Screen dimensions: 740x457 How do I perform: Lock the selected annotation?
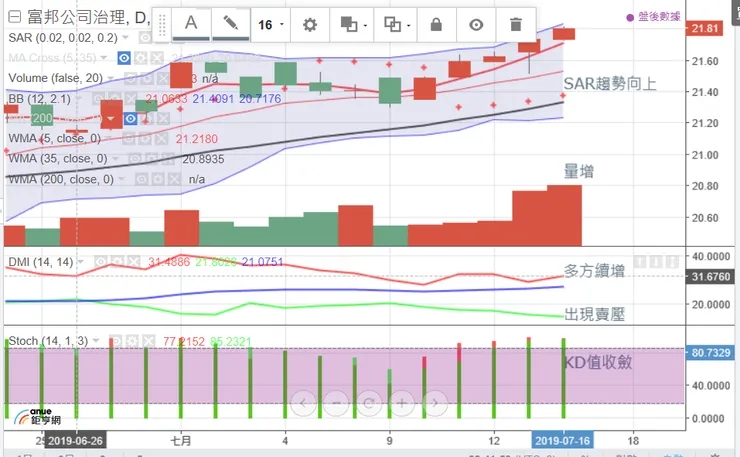(x=436, y=25)
